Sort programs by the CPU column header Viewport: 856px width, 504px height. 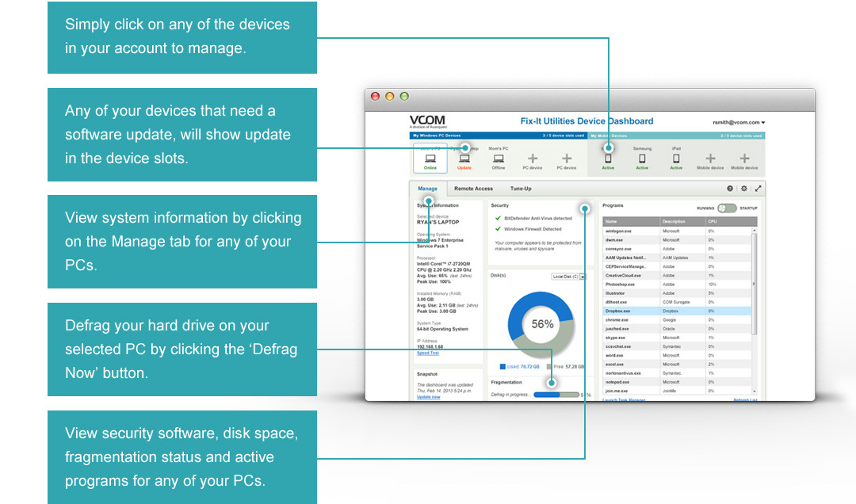click(x=731, y=221)
